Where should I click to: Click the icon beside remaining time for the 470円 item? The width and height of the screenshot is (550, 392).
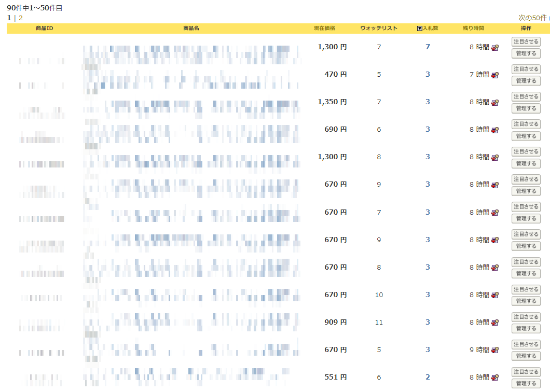(495, 75)
